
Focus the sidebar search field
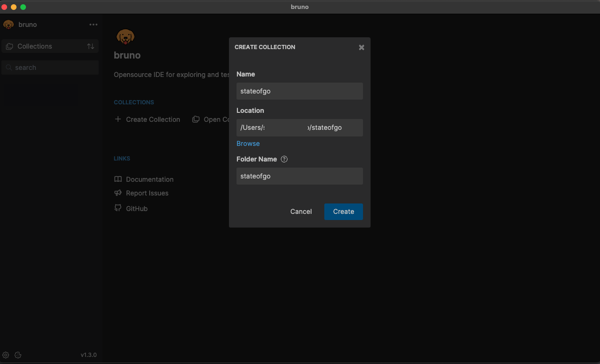click(50, 68)
